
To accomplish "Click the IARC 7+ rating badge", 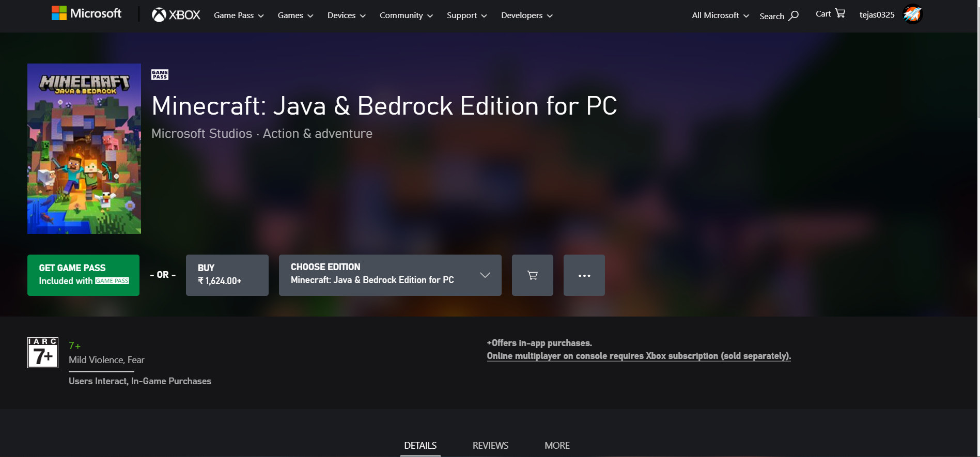I will click(43, 353).
